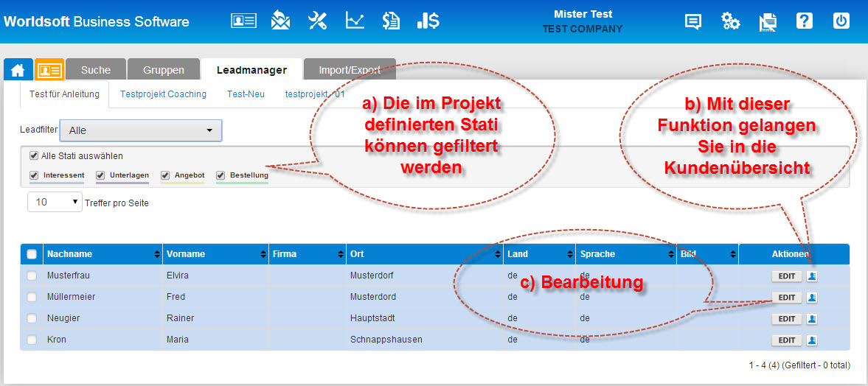Select the Kron row checkbox

tap(31, 340)
